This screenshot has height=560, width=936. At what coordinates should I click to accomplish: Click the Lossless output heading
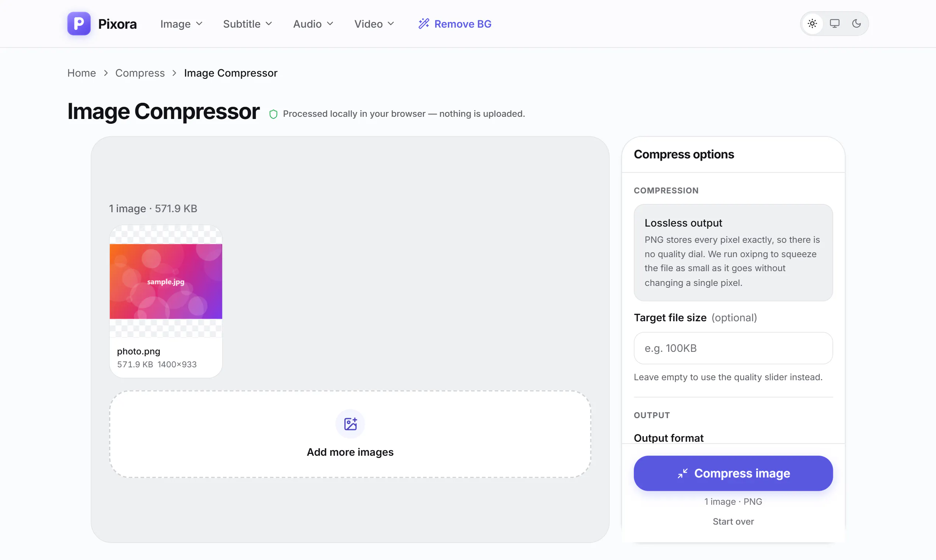[683, 223]
